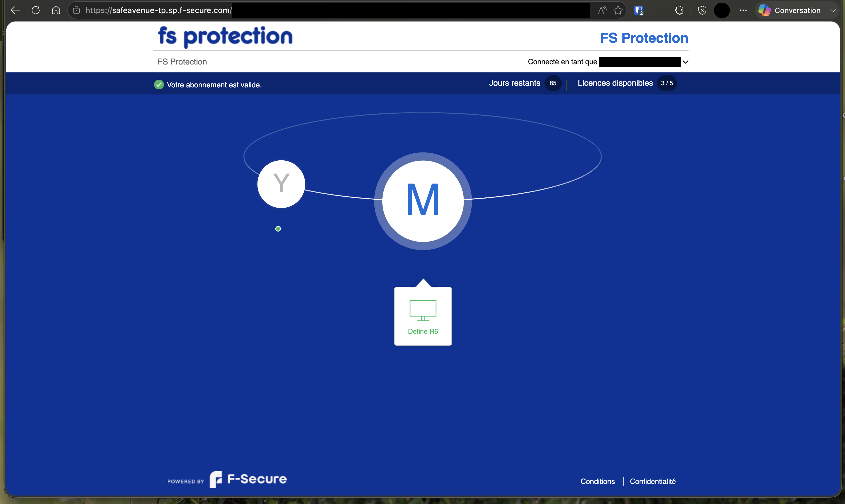Expand the Conversation dropdown chevron
The height and width of the screenshot is (504, 845).
833,10
